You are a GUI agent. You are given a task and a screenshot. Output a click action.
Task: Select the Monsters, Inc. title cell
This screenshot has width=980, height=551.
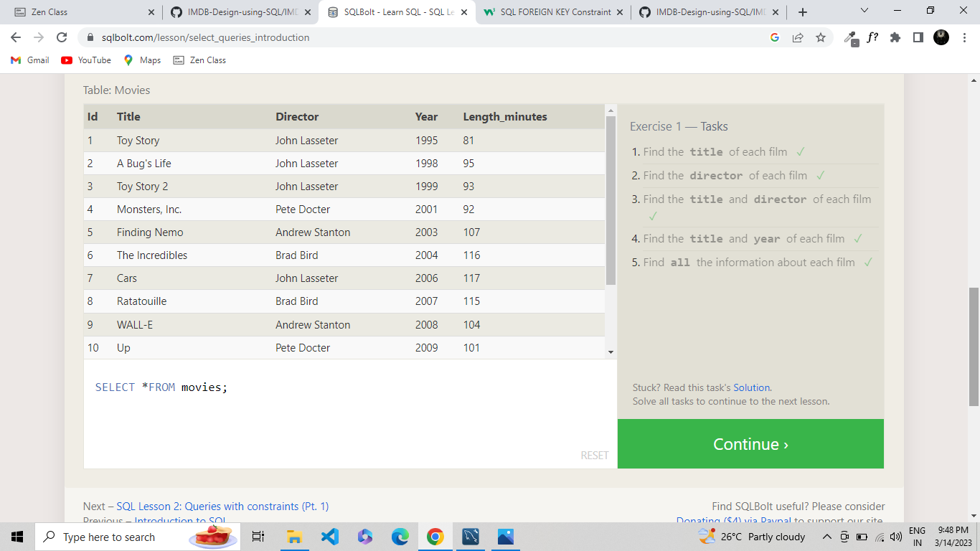[149, 209]
